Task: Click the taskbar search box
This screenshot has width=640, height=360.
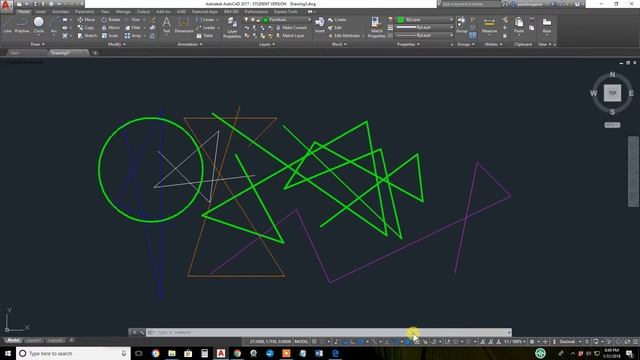Action: pyautogui.click(x=73, y=353)
